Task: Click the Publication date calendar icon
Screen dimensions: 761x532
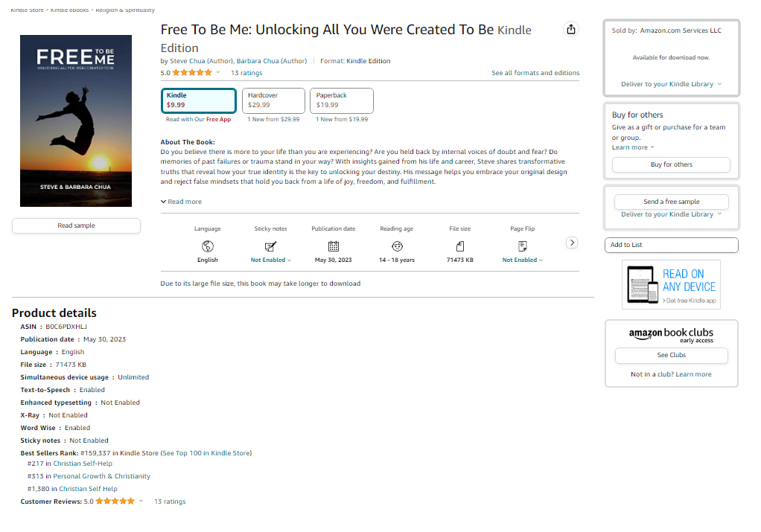Action: point(334,246)
